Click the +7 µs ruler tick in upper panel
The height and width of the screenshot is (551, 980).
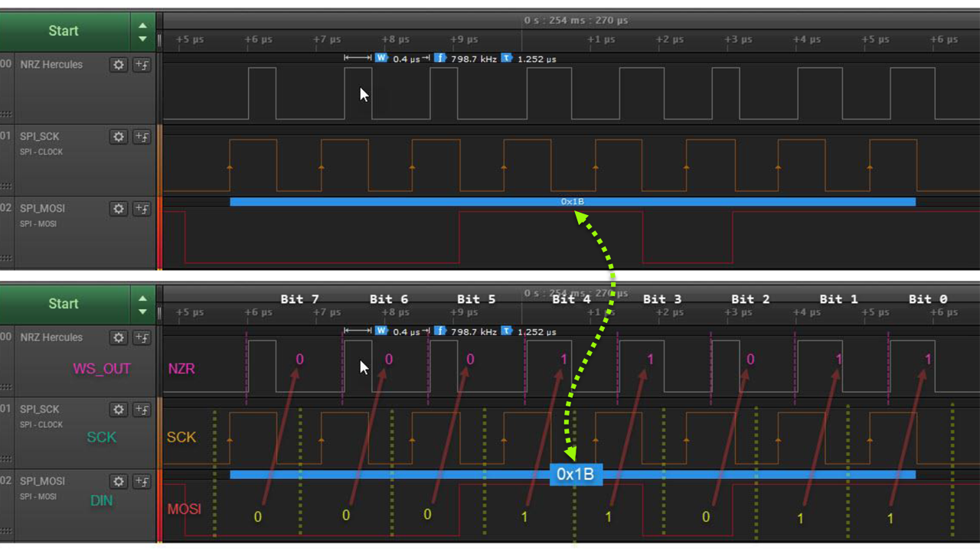point(327,40)
